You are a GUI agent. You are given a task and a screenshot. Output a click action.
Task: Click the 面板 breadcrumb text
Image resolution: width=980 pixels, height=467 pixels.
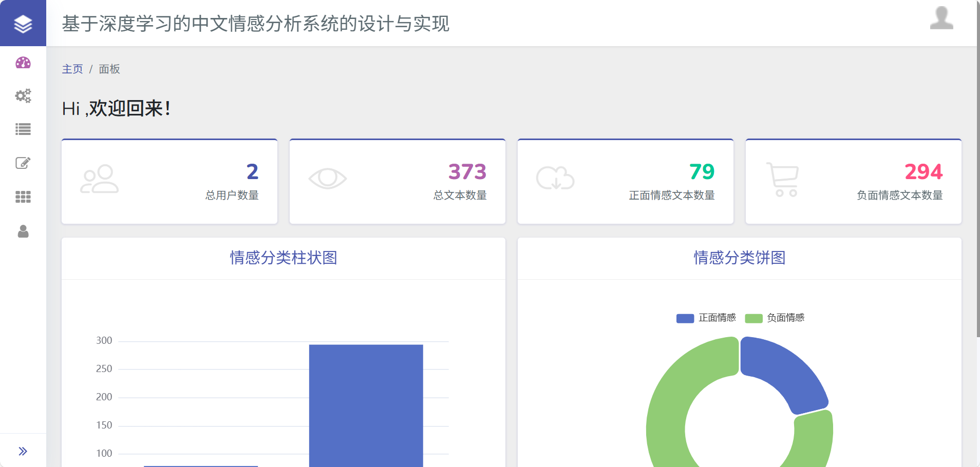pyautogui.click(x=109, y=69)
